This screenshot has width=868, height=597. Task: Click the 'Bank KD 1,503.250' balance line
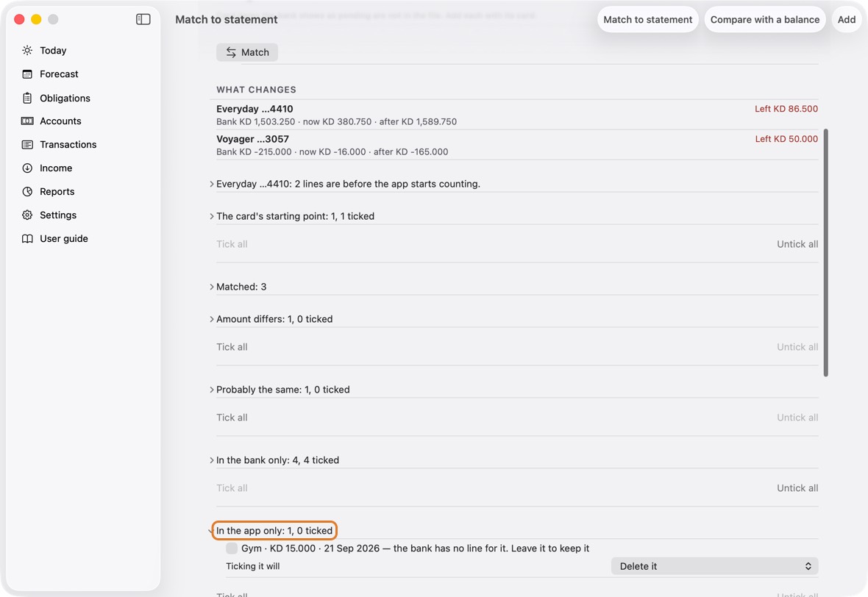point(337,122)
